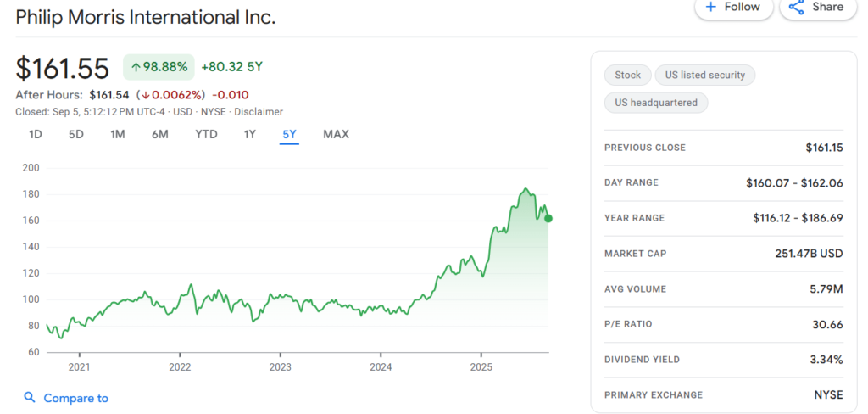Click the Stock tag chip
This screenshot has width=868, height=414.
[628, 75]
